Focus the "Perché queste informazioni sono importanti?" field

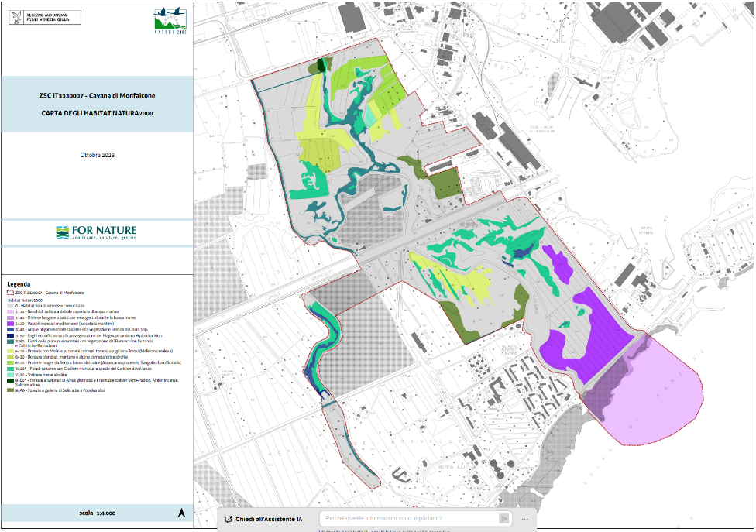pos(411,519)
